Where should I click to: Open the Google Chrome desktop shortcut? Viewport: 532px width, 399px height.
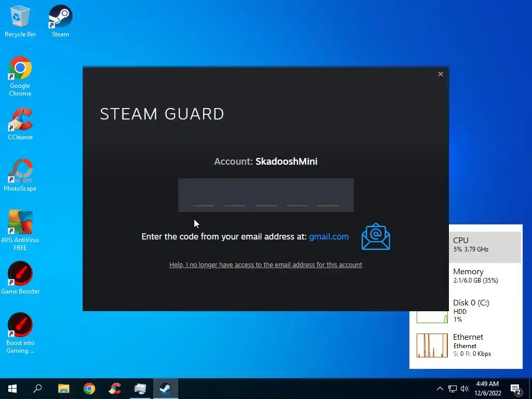(x=20, y=76)
